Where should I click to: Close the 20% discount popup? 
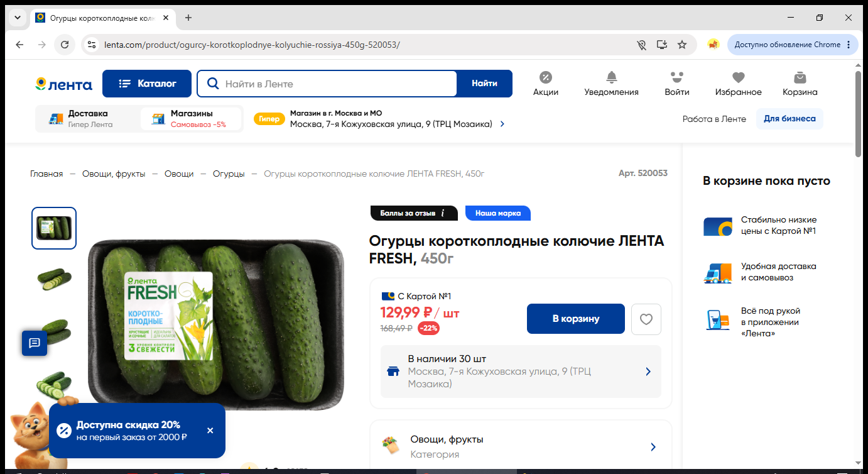[210, 431]
